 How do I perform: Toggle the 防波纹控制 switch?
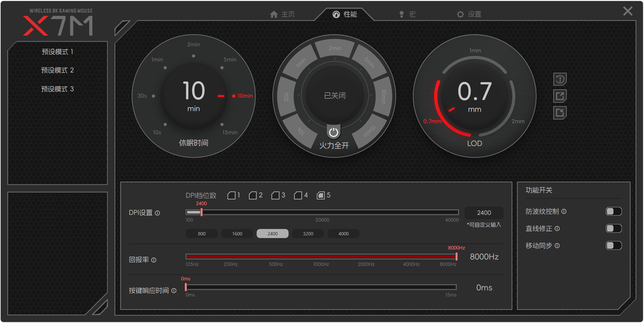point(614,211)
